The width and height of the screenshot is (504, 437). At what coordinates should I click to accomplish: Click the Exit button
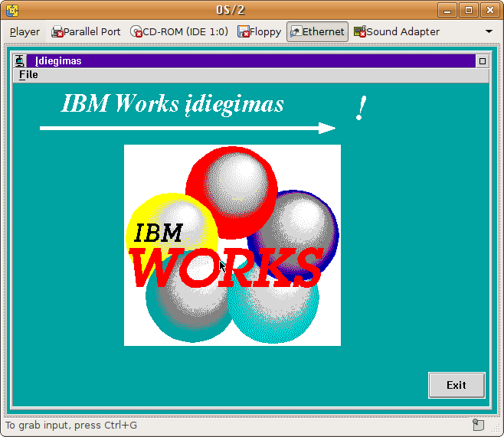pyautogui.click(x=457, y=385)
